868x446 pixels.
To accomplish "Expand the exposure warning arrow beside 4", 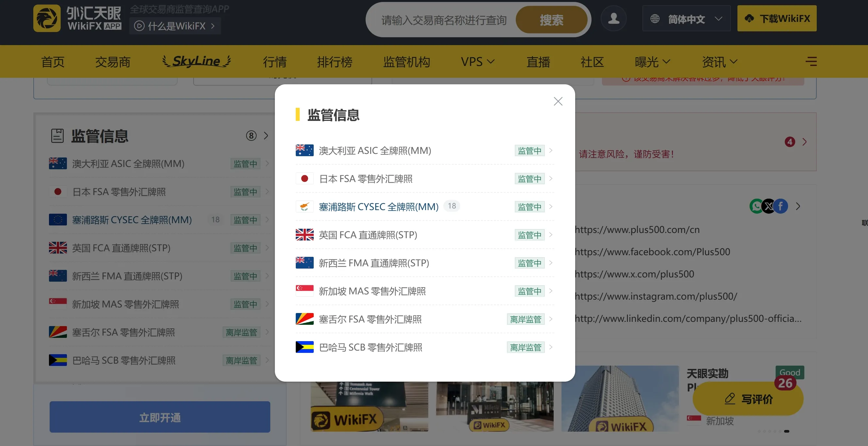I will tap(805, 142).
